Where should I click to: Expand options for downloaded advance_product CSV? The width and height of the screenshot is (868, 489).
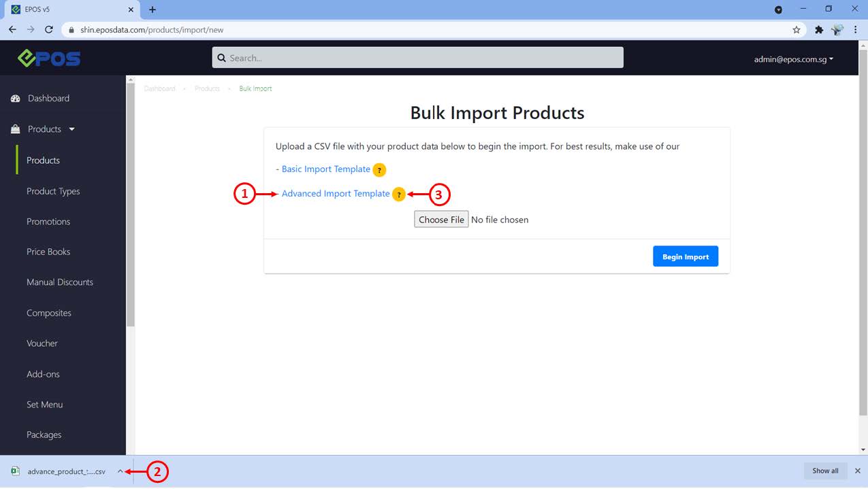(120, 471)
